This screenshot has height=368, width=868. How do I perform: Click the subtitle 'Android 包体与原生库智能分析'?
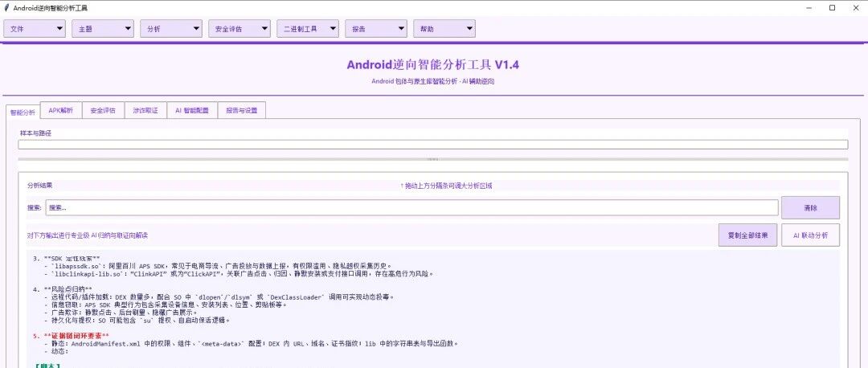(414, 81)
